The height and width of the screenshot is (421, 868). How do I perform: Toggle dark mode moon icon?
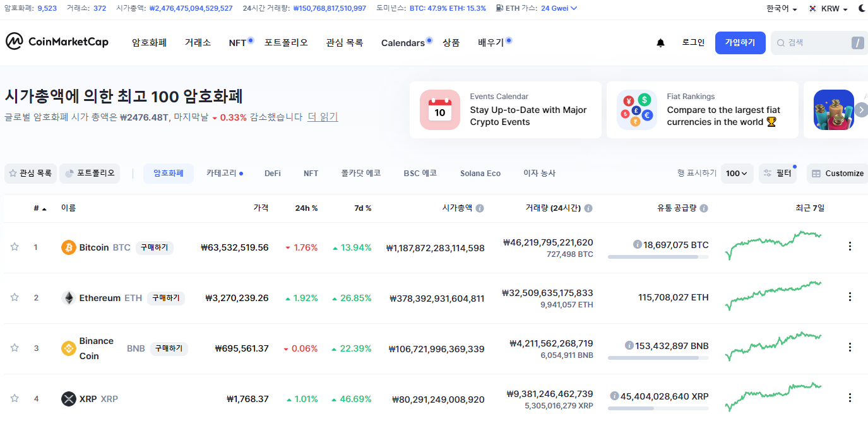tap(862, 8)
